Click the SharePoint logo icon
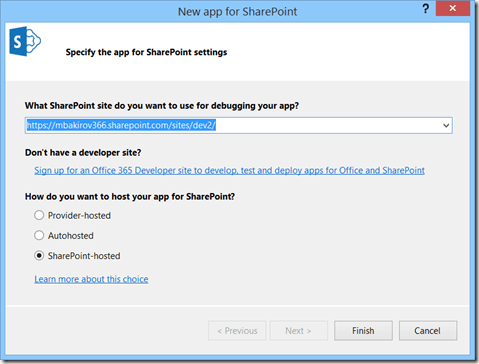 (x=25, y=41)
